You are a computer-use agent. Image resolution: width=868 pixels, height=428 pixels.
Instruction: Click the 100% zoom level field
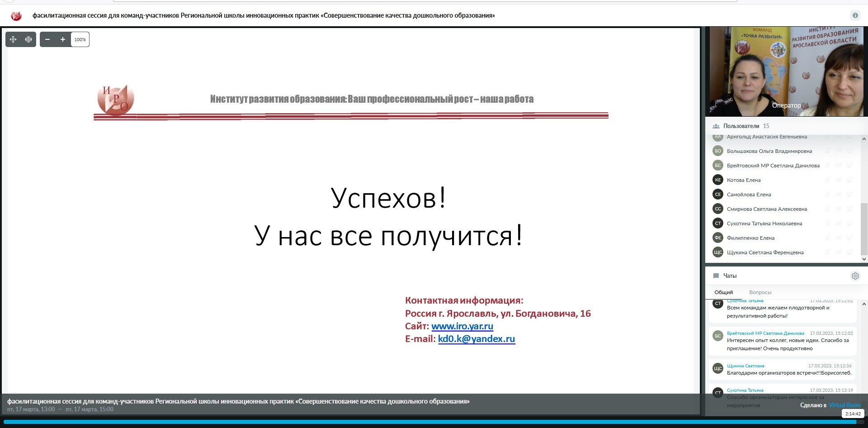pyautogui.click(x=80, y=39)
